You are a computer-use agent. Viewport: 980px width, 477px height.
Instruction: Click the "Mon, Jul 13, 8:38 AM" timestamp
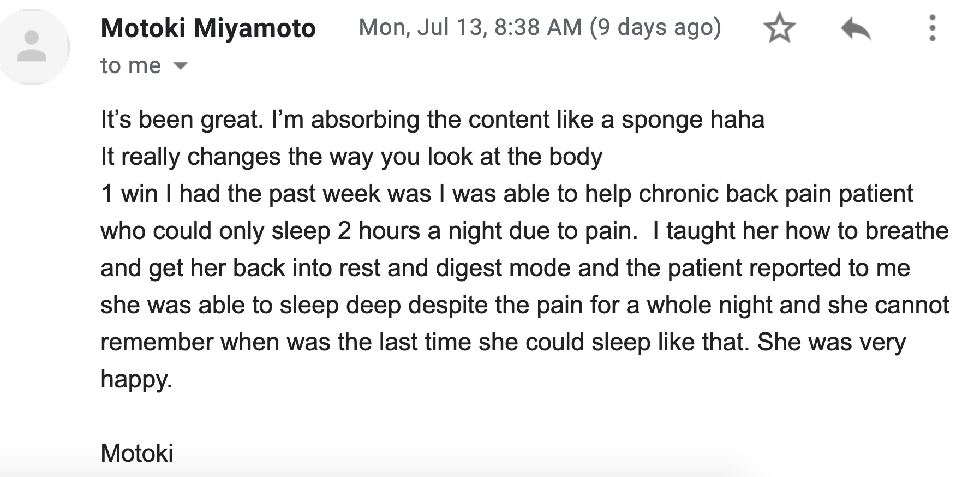point(470,27)
